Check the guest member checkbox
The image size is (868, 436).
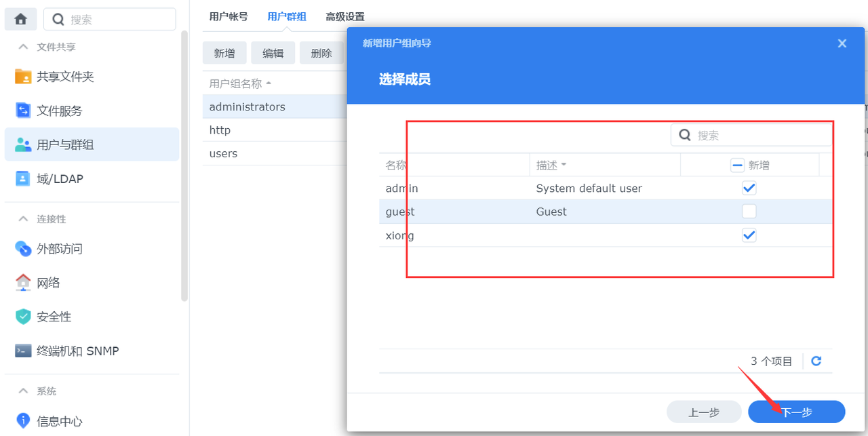749,212
